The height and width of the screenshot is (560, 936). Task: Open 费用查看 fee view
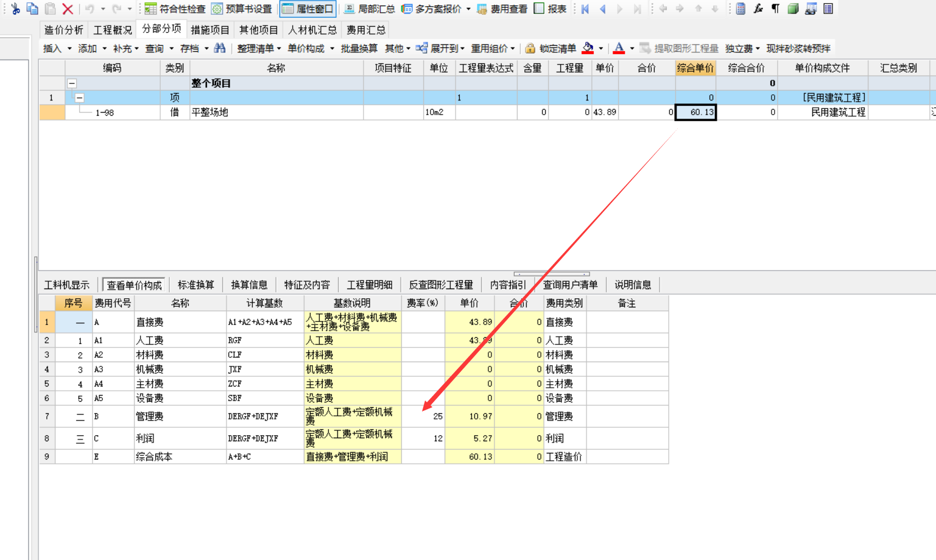point(502,9)
